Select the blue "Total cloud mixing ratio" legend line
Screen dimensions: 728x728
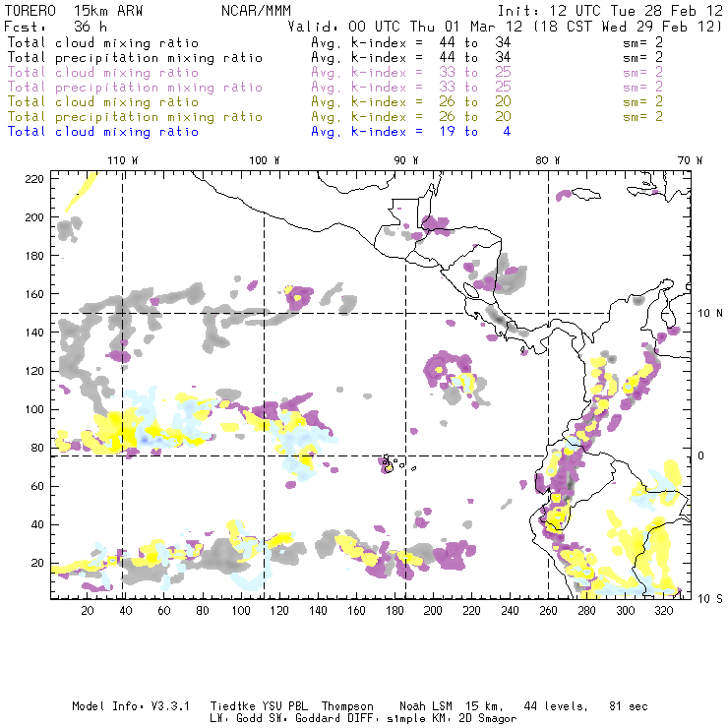point(103,132)
